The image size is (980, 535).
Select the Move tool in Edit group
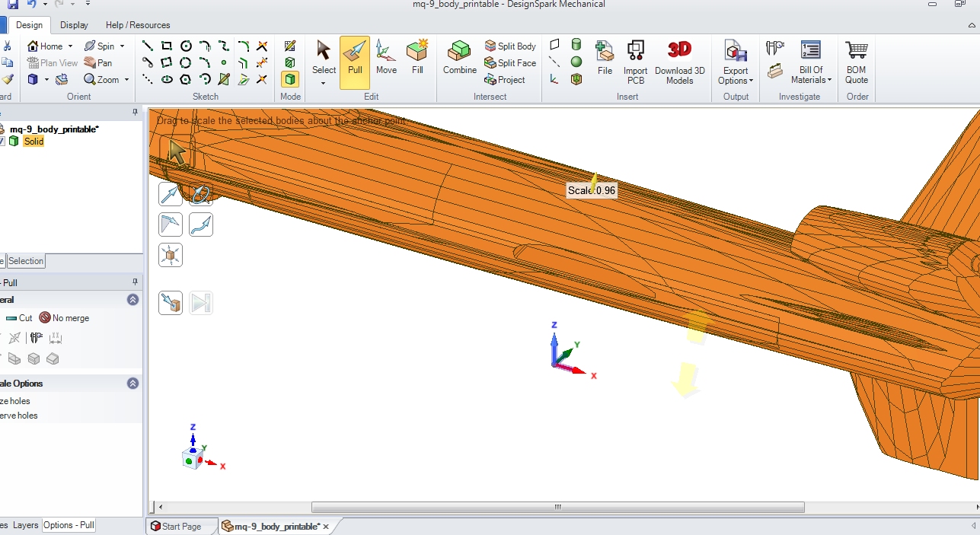pos(386,58)
